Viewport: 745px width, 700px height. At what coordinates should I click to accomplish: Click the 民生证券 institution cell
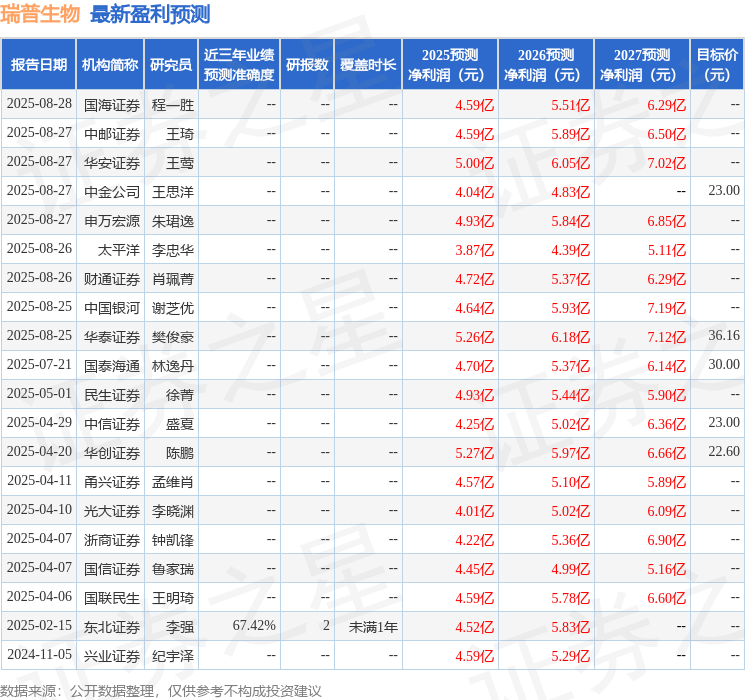[x=112, y=395]
